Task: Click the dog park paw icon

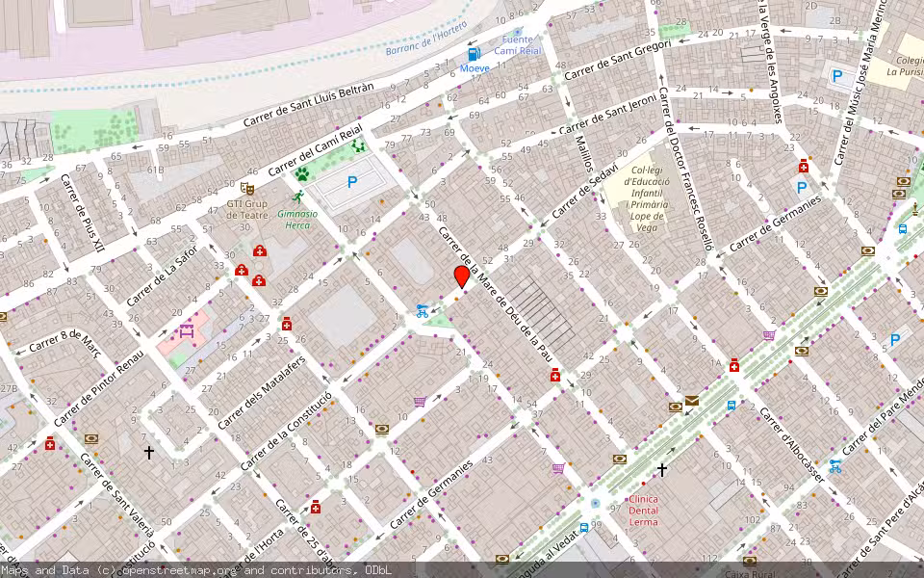Action: point(302,174)
